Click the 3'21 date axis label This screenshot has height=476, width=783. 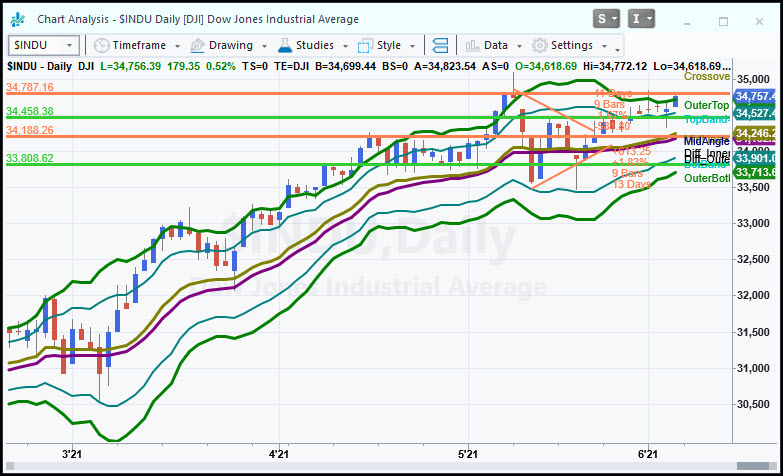pyautogui.click(x=72, y=455)
